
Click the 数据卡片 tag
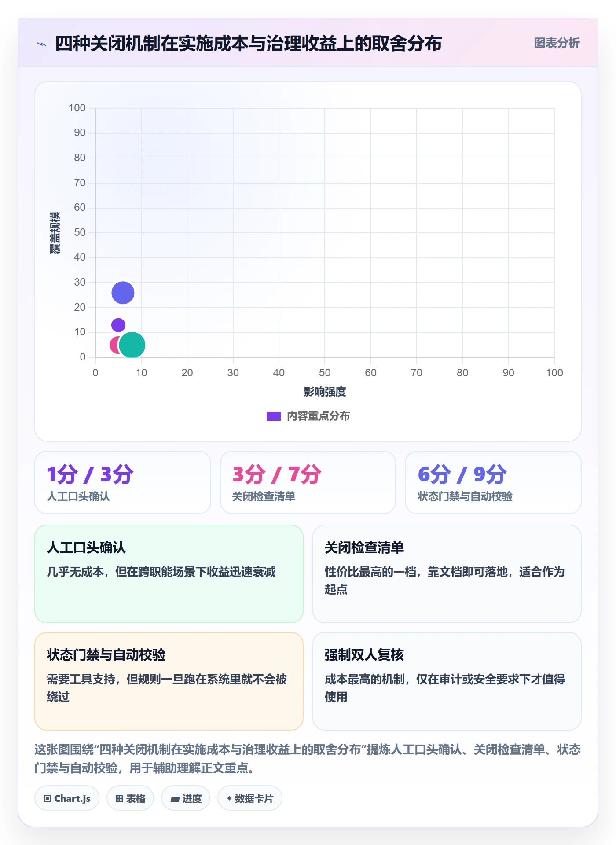click(x=250, y=798)
